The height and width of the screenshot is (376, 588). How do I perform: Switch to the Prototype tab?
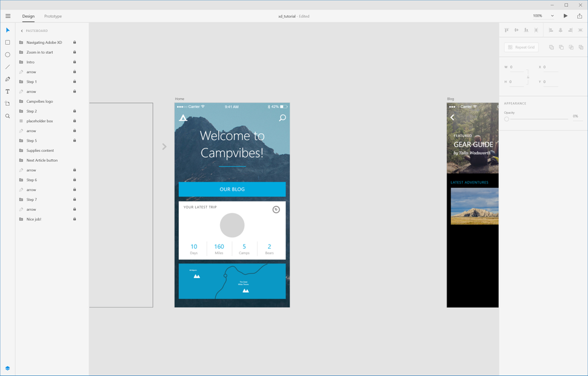54,16
